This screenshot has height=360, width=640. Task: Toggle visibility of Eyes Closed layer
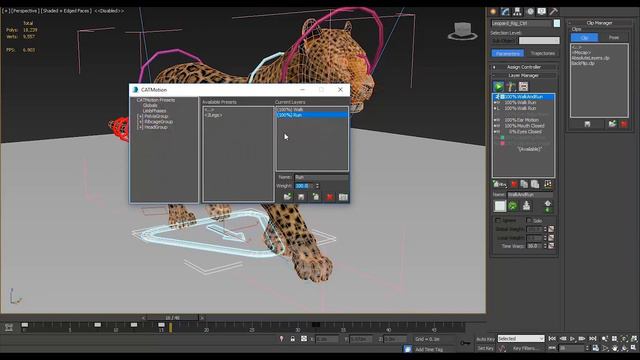[x=497, y=131]
